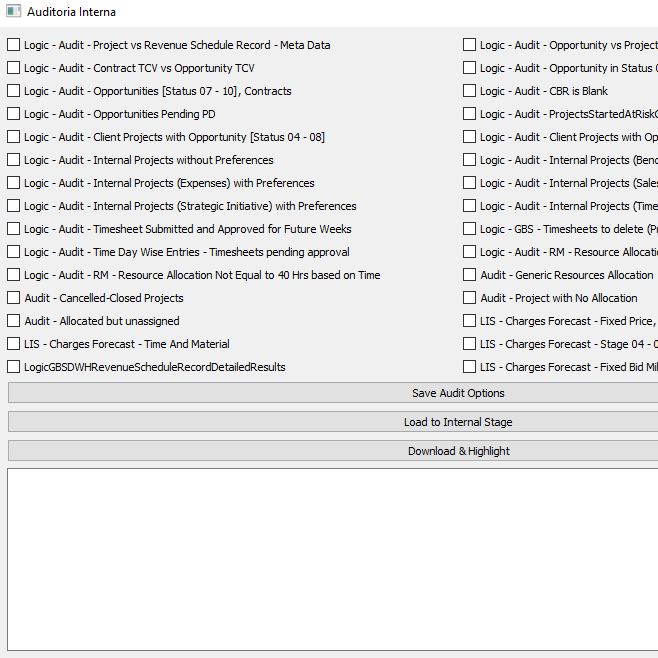Enable the CBR is Blank checkbox
Viewport: 658px width, 658px height.
pyautogui.click(x=470, y=91)
